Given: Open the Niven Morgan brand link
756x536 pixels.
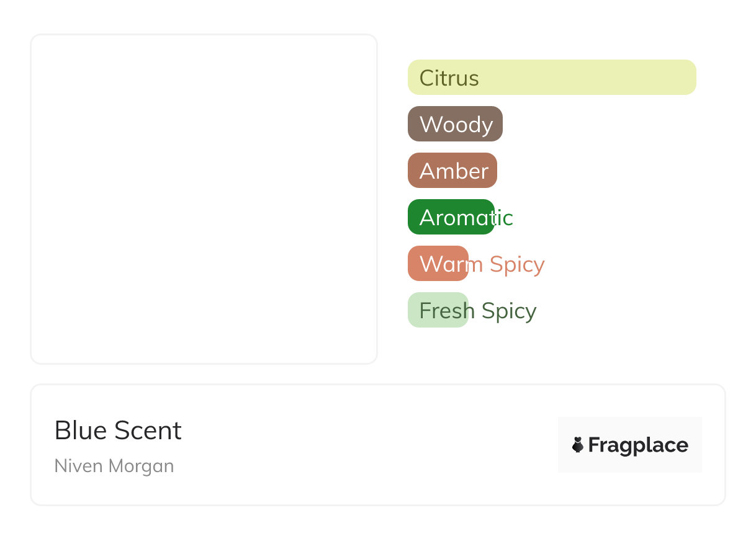Looking at the screenshot, I should tap(114, 466).
